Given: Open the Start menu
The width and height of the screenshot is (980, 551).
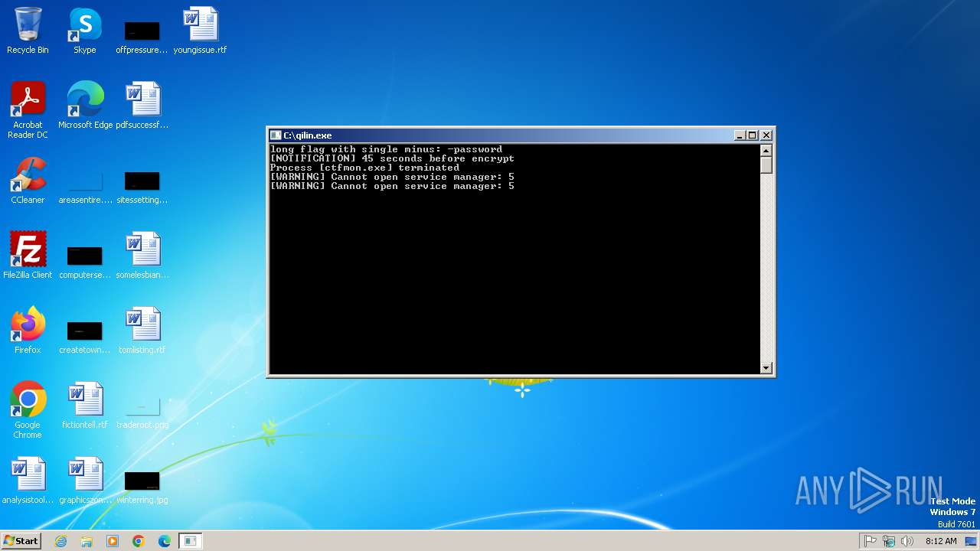Looking at the screenshot, I should pyautogui.click(x=21, y=540).
